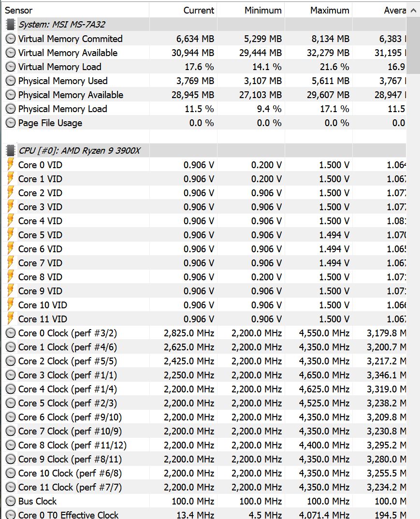
Task: Select the lightning bolt icon for Core 11 VID
Action: 10,319
